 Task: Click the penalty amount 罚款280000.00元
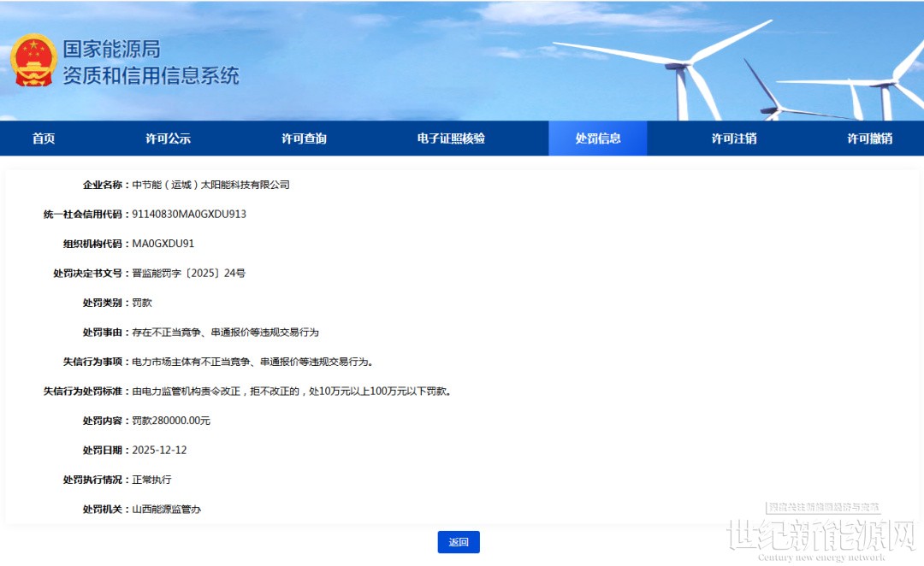171,421
